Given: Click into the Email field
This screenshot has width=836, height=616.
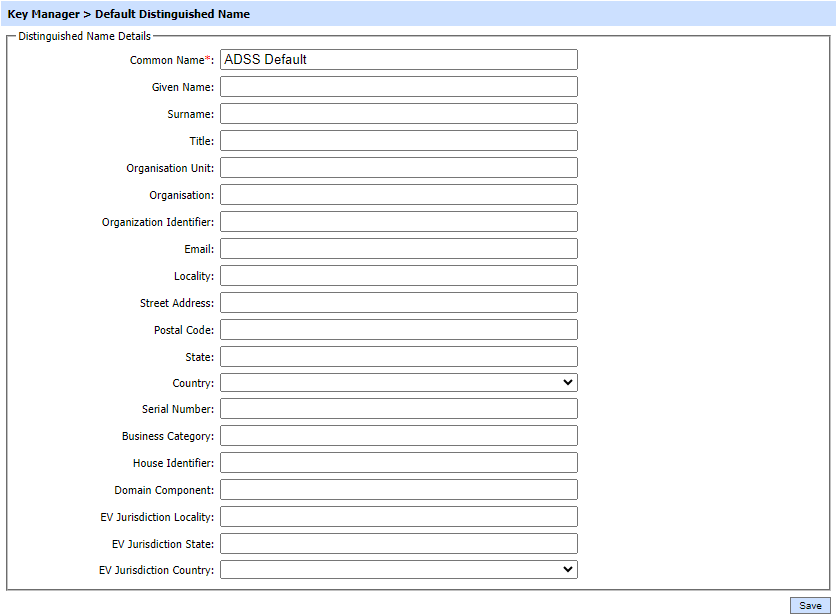Looking at the screenshot, I should 398,249.
